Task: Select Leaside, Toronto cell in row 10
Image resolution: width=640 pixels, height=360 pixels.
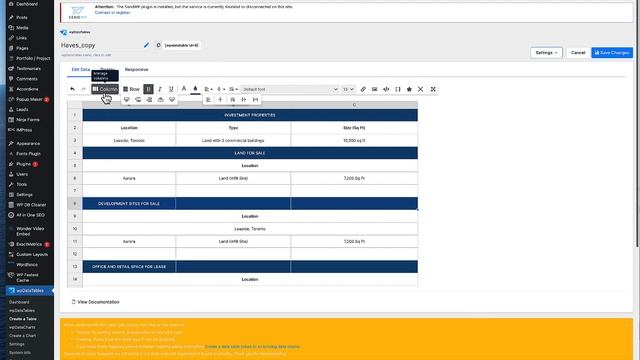Action: (250, 229)
